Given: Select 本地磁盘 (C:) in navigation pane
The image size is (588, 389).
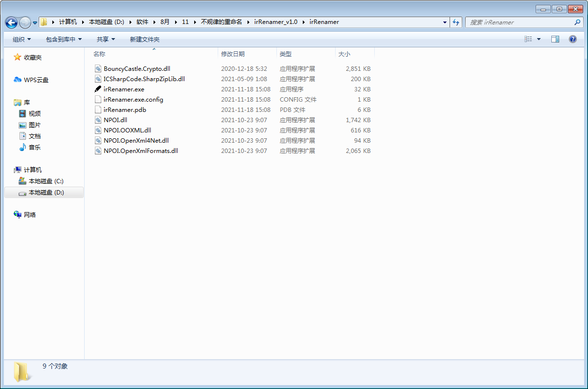Looking at the screenshot, I should [46, 181].
